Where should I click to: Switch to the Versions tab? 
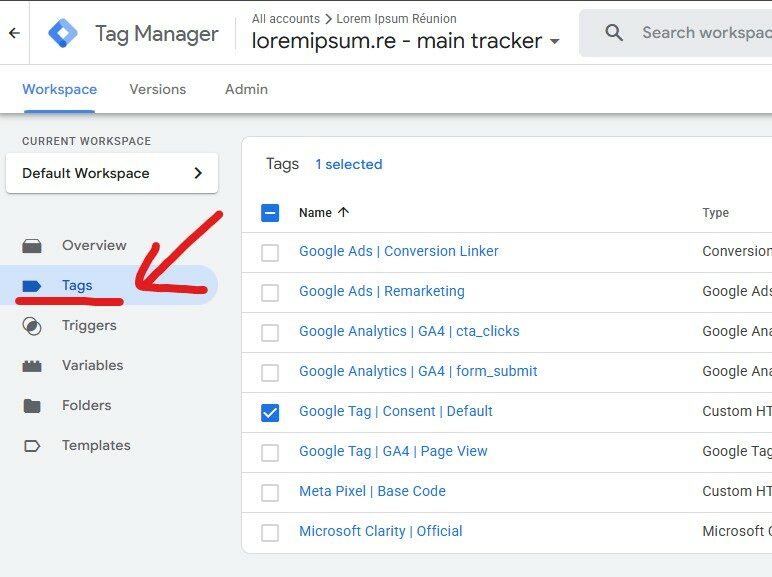[158, 89]
